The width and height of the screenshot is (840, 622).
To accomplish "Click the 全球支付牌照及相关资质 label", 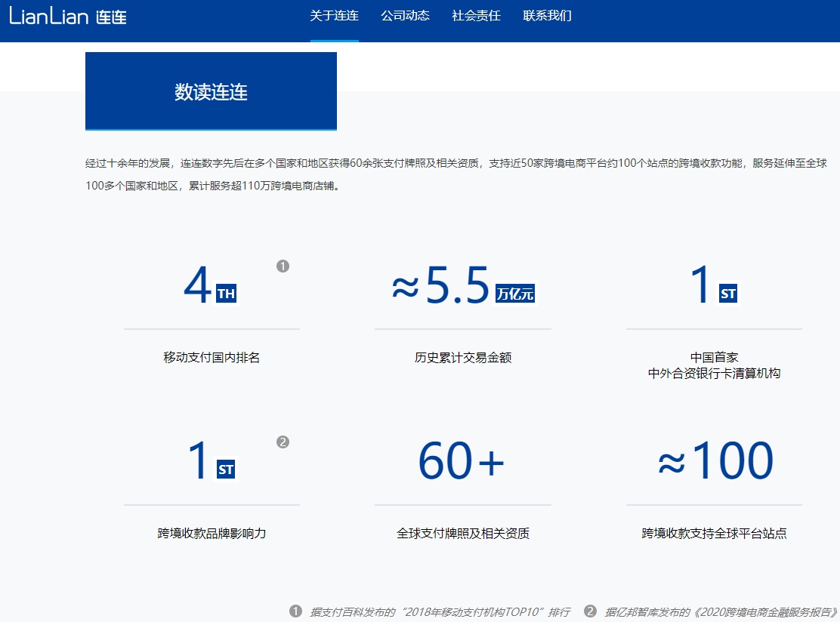I will [463, 533].
